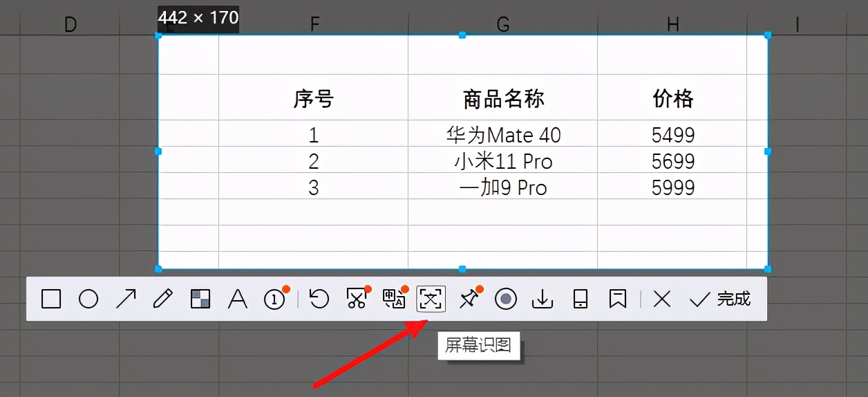
Task: Click the left-middle selection resize handle
Action: point(158,151)
